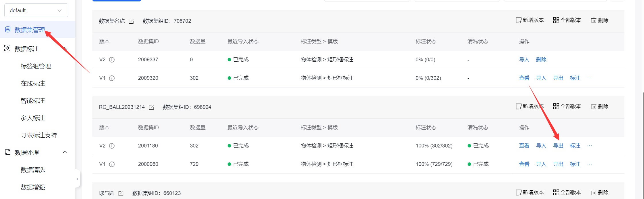This screenshot has width=644, height=199.
Task: Click 删除 link for V2 dataset 2009337
Action: [x=541, y=60]
